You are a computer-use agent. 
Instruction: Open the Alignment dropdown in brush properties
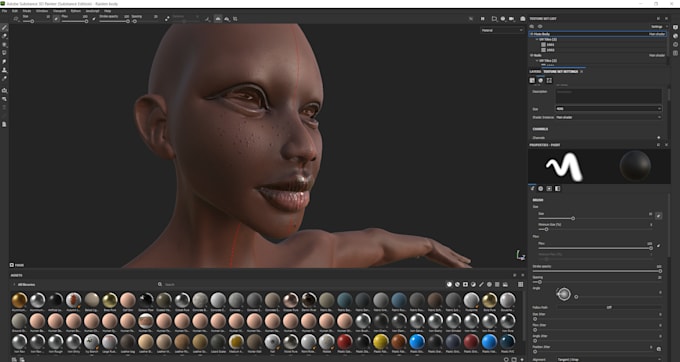[x=608, y=359]
